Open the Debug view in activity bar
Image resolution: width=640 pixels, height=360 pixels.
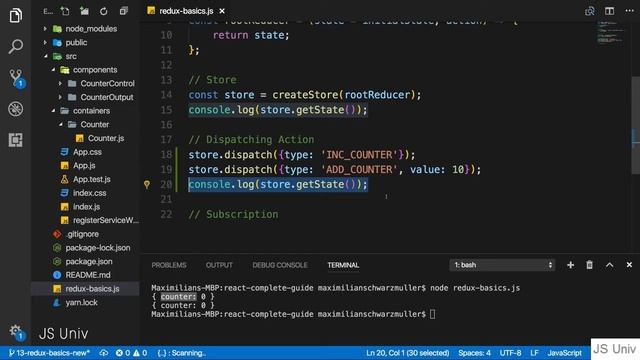tap(16, 109)
